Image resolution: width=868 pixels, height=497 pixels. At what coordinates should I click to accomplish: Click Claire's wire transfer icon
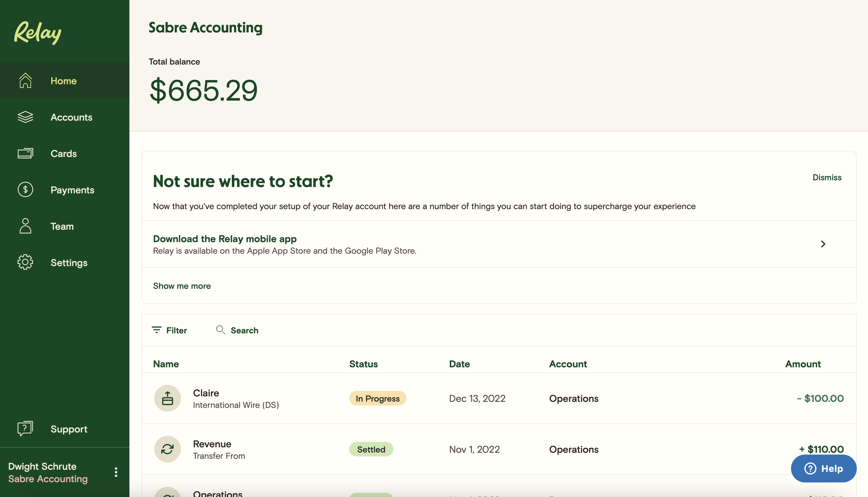[167, 398]
